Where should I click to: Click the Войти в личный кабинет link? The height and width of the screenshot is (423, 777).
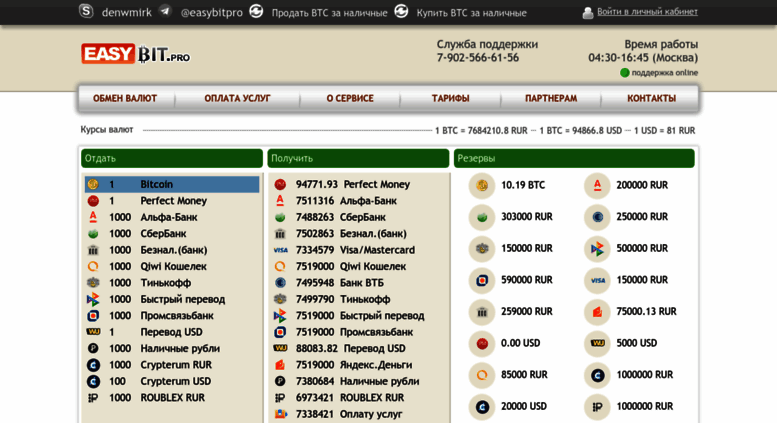(x=647, y=11)
